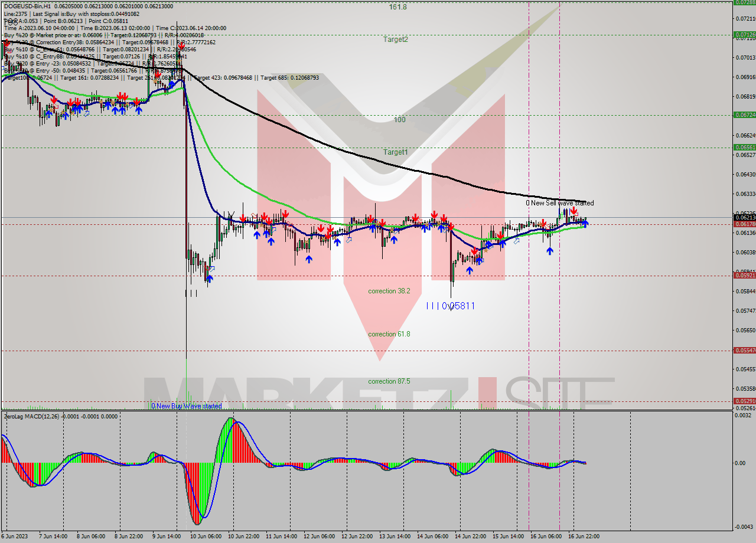Click the 'correction 61.8' label
Screen dimensions: 756x543
click(389, 335)
